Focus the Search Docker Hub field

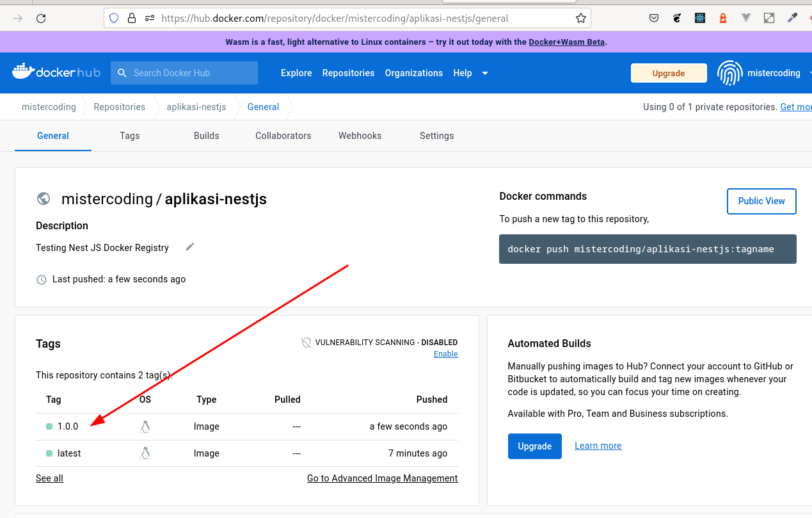184,73
